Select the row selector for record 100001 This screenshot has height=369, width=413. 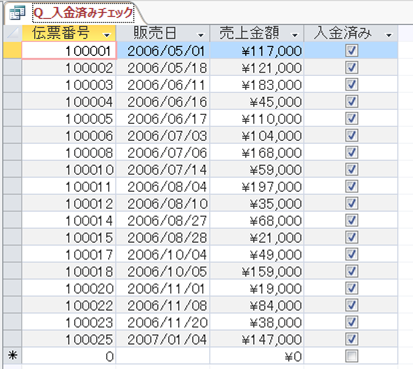[13, 51]
